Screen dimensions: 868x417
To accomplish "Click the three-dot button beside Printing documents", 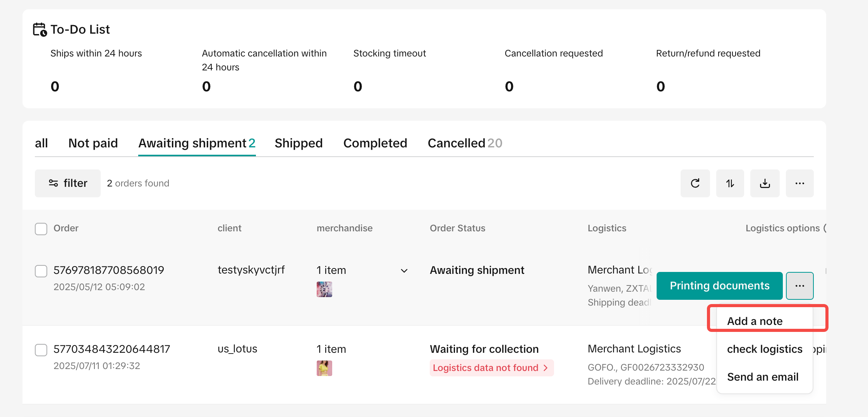I will (799, 286).
